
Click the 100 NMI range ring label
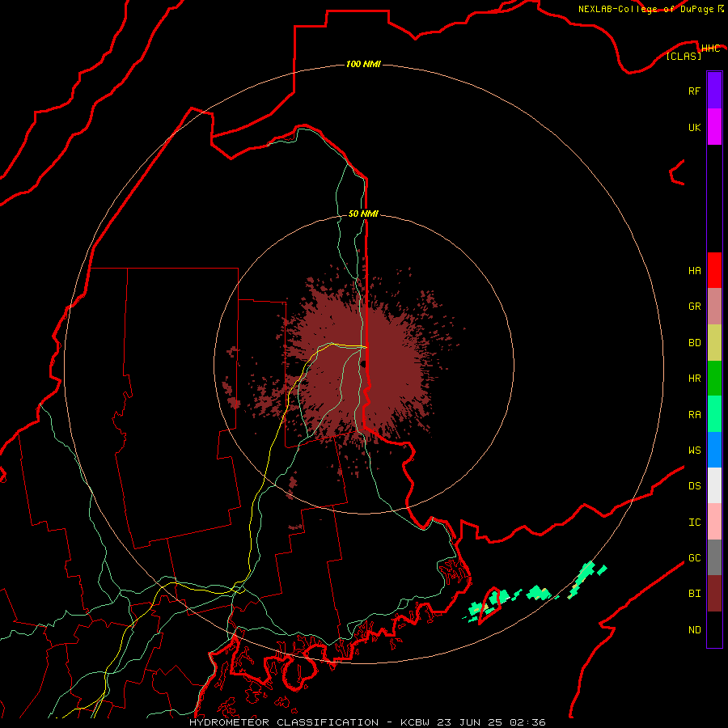363,64
